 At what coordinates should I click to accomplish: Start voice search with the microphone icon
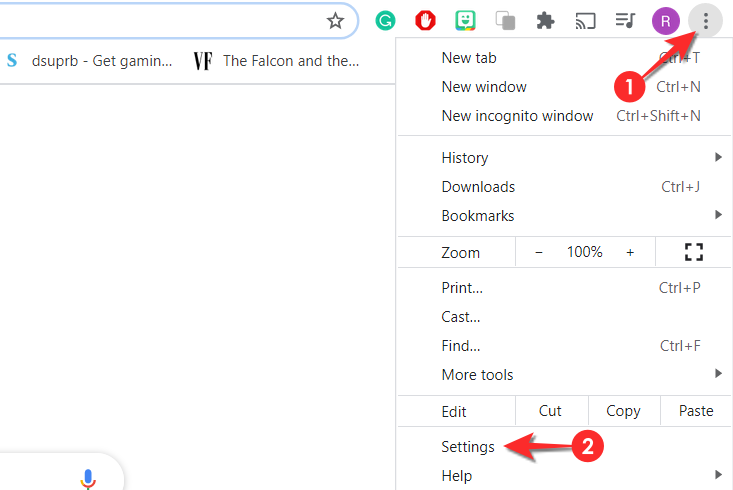pos(88,479)
